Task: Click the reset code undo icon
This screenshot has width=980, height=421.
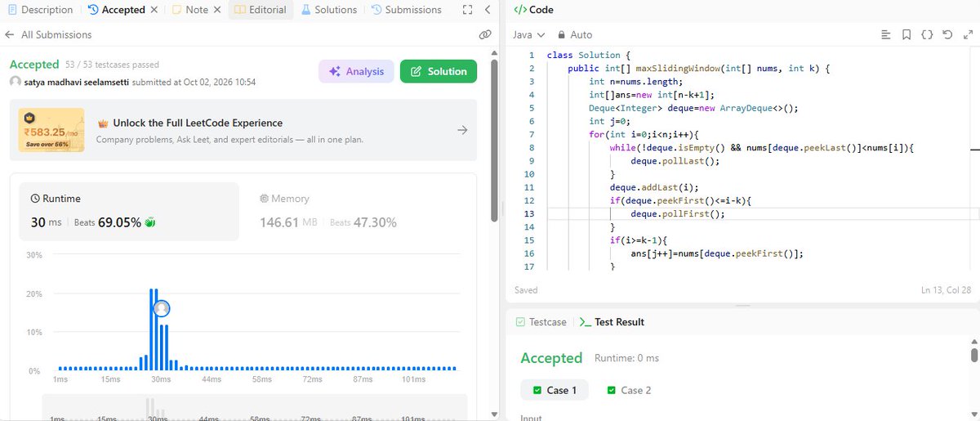Action: pos(947,35)
